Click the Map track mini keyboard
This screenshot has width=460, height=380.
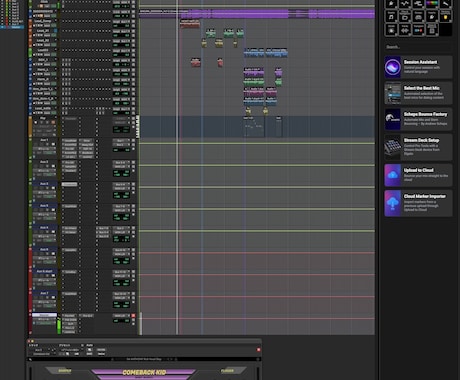(137, 127)
